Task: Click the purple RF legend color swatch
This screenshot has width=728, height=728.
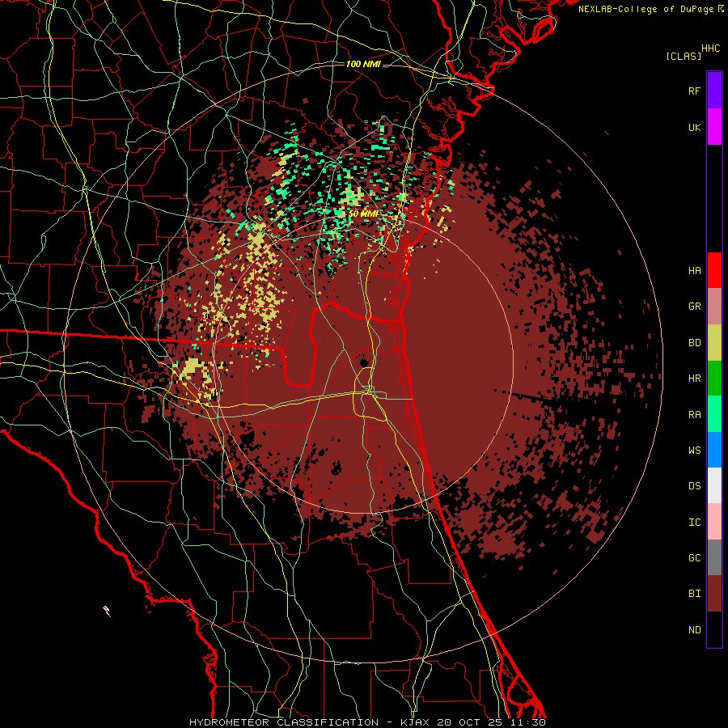Action: (714, 90)
